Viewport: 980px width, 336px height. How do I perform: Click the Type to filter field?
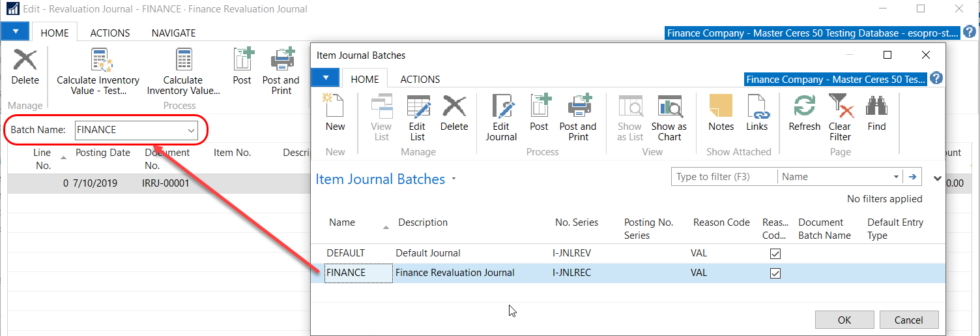coord(723,177)
